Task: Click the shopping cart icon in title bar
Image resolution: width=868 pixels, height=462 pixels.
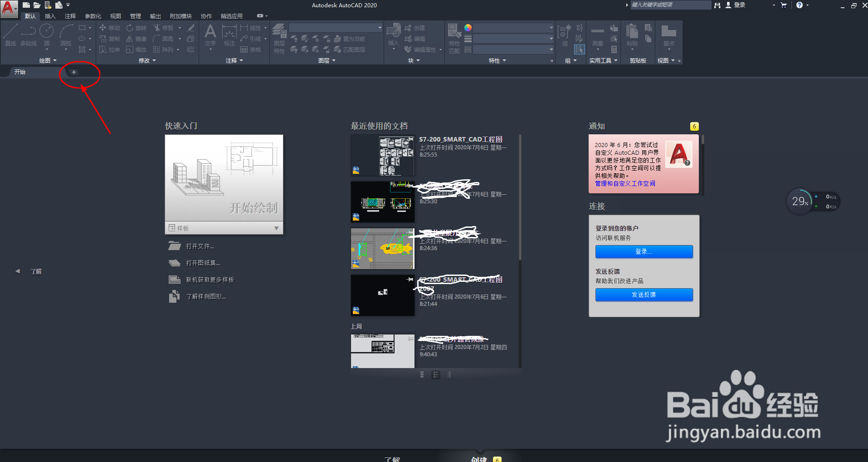Action: point(784,5)
